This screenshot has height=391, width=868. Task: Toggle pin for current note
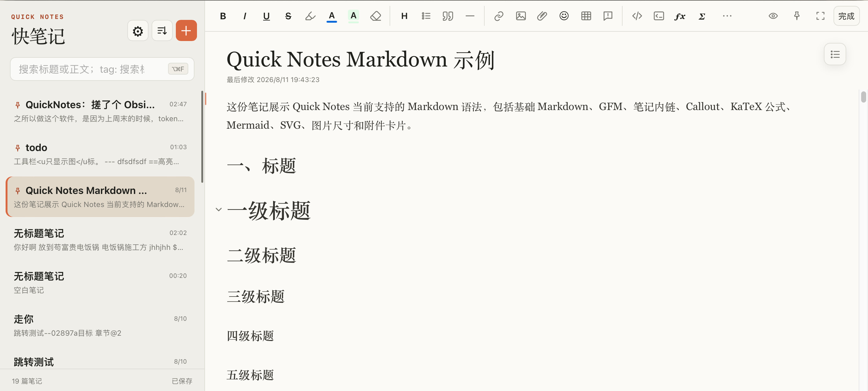pos(797,16)
